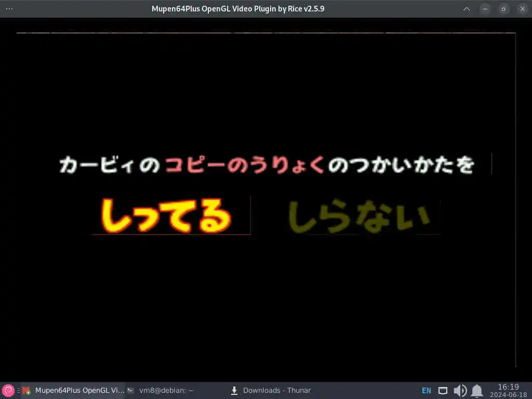Close the Mupen64Plus video window
Viewport: 532px width, 399px height.
(x=522, y=9)
